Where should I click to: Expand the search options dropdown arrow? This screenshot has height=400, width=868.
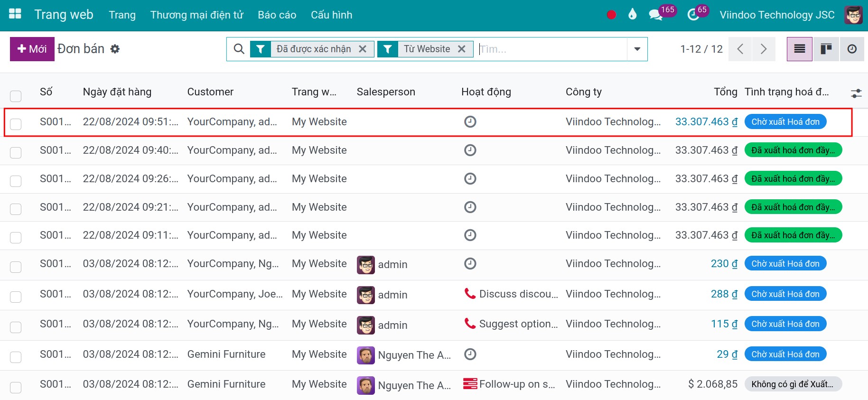coord(637,49)
